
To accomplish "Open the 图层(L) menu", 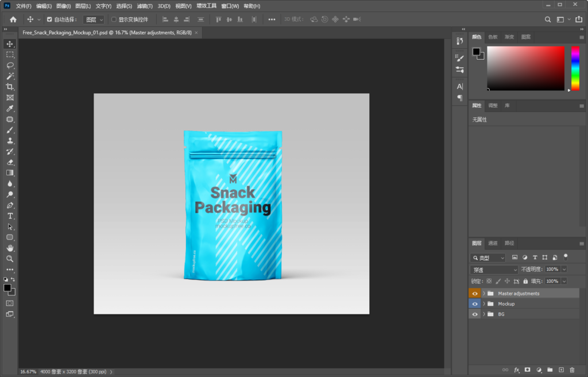I will 83,6.
